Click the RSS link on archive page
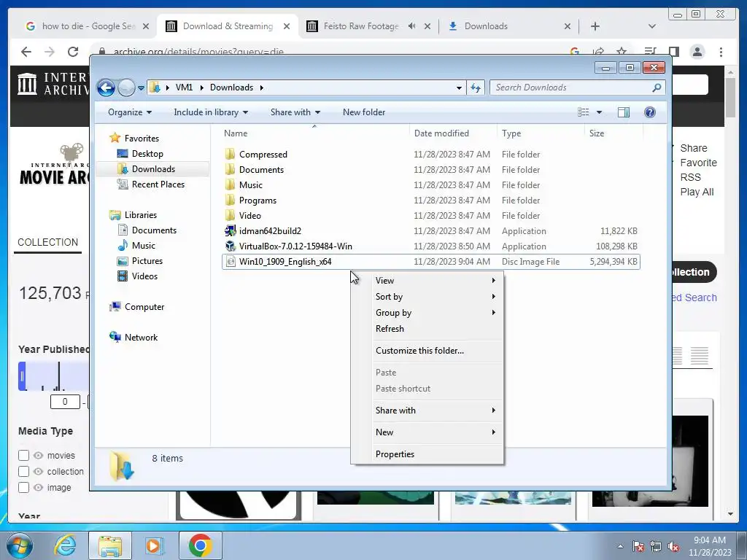Screen dimensions: 747x560 coord(690,177)
